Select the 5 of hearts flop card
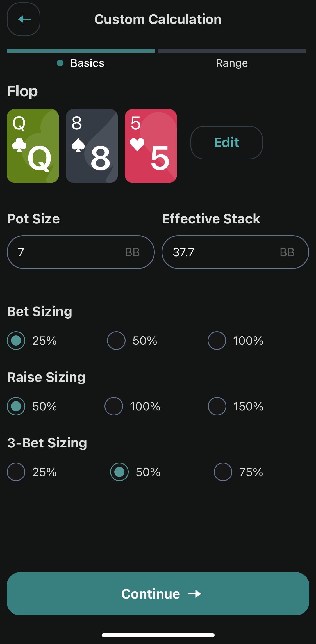This screenshot has width=316, height=644. coord(151,146)
